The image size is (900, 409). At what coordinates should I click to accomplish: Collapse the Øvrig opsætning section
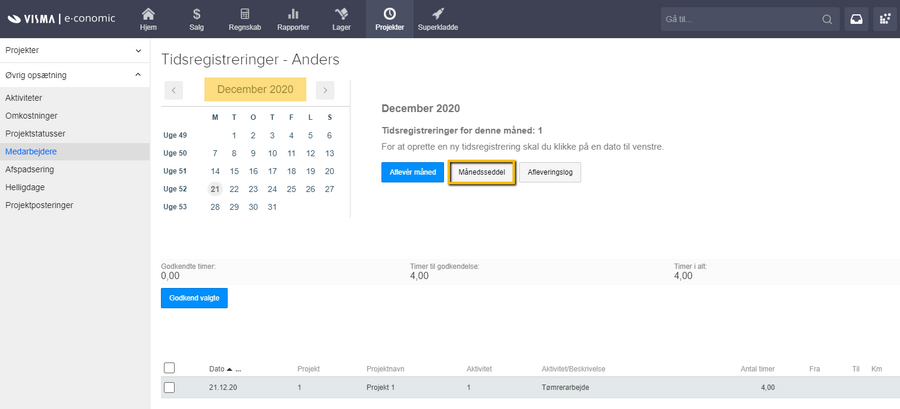pyautogui.click(x=138, y=74)
